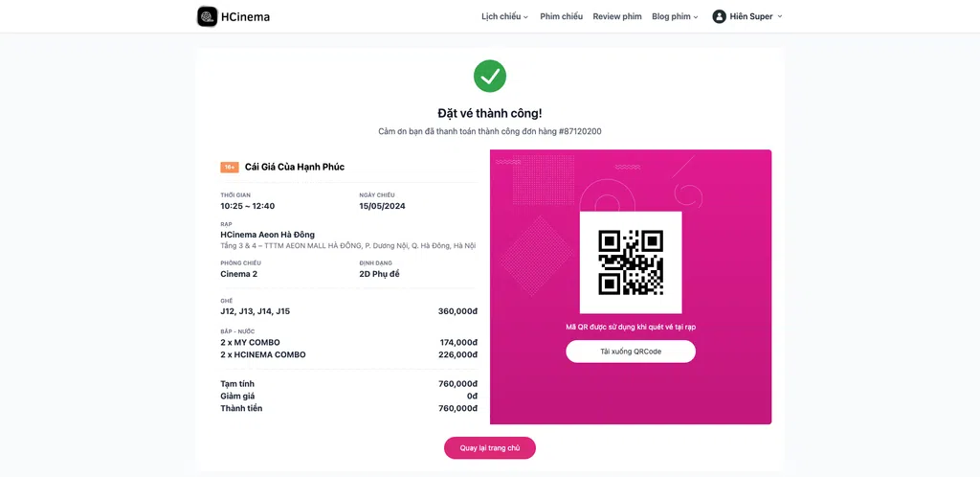Click the 2 x MY COMBO line

[348, 343]
